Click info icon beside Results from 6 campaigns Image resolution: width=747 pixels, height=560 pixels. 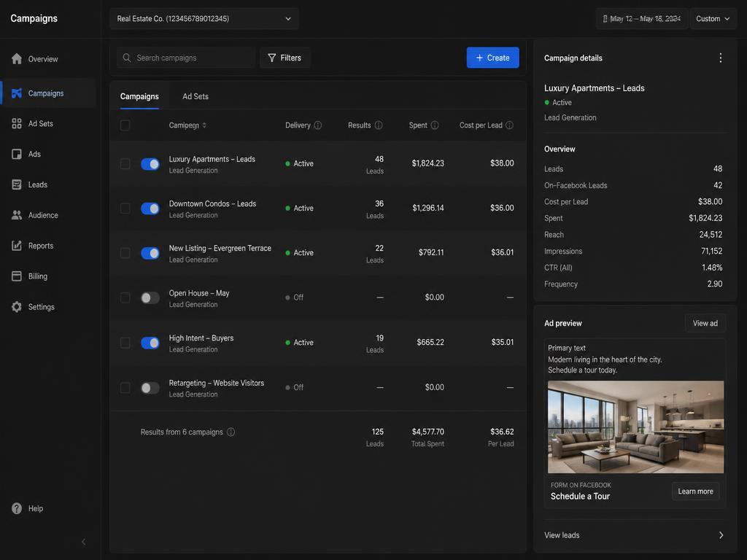(231, 432)
